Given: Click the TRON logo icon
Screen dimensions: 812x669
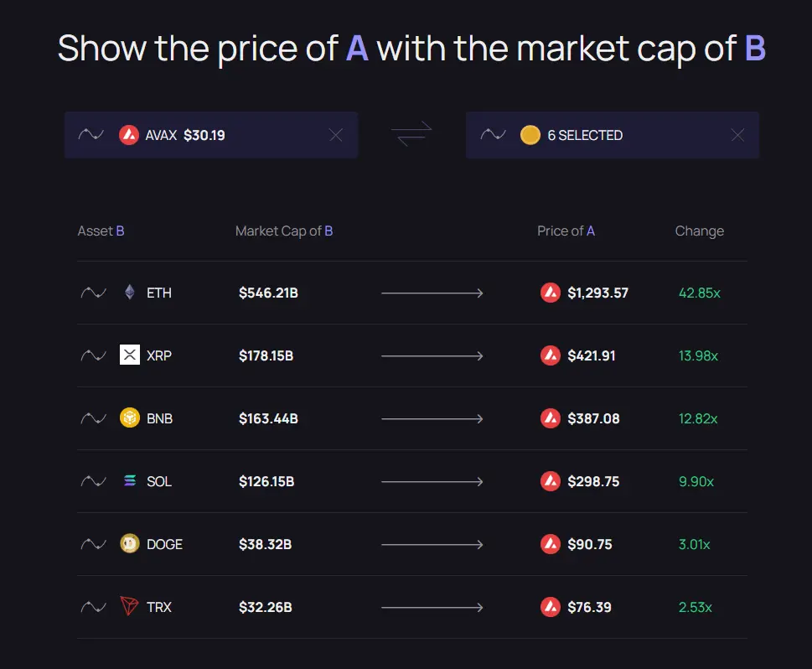Looking at the screenshot, I should (x=129, y=607).
